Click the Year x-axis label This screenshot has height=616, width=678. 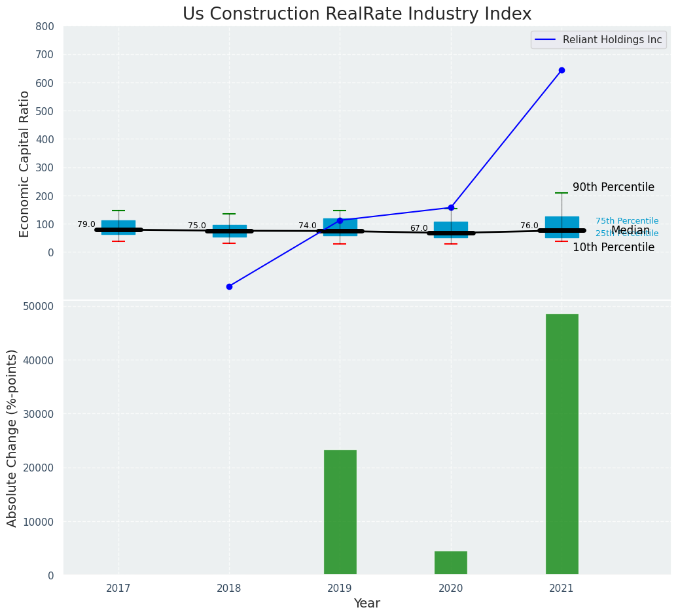tap(366, 603)
